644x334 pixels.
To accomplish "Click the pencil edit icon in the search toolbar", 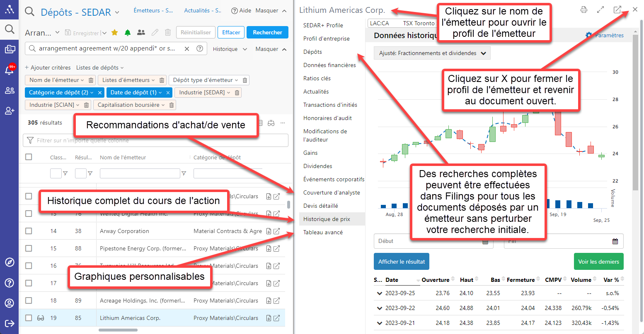I will 155,32.
